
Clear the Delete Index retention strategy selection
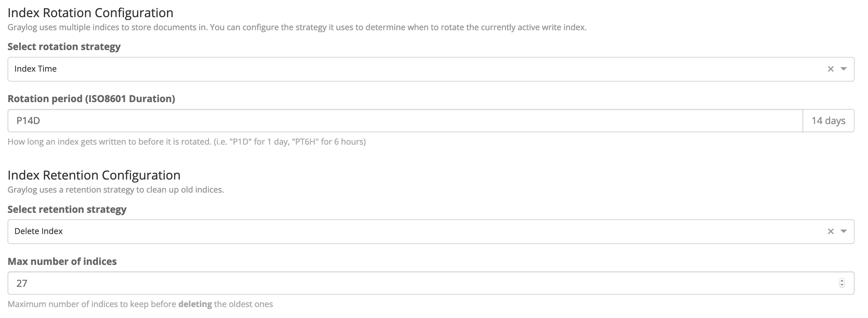[x=831, y=231]
